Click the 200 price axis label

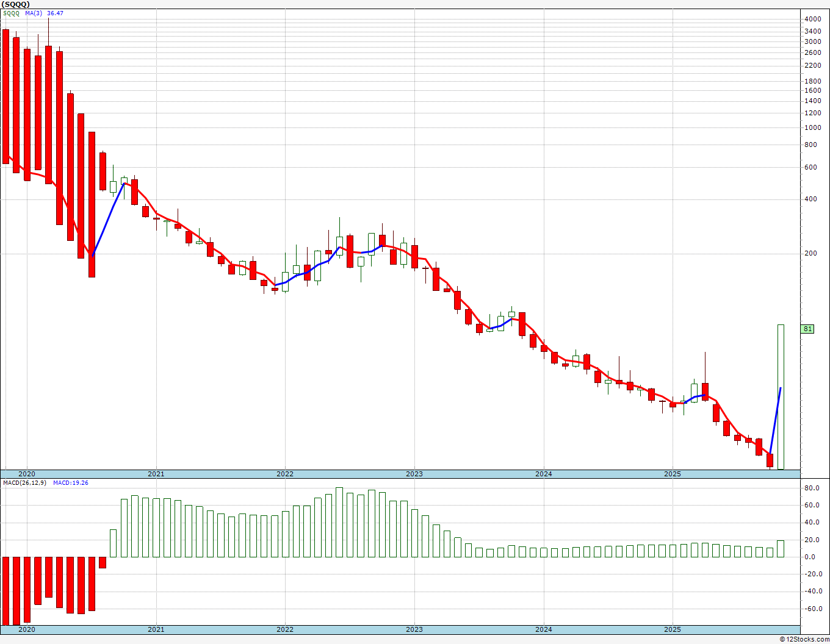(x=810, y=254)
